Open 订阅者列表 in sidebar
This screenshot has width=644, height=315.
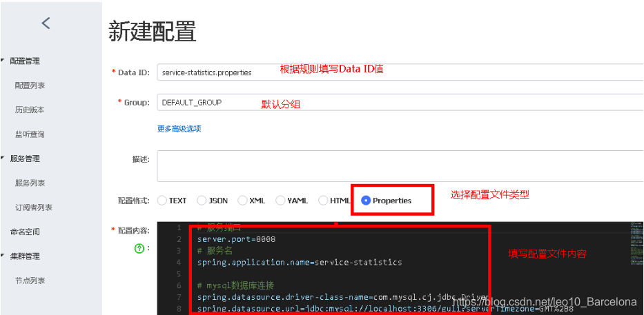(34, 207)
